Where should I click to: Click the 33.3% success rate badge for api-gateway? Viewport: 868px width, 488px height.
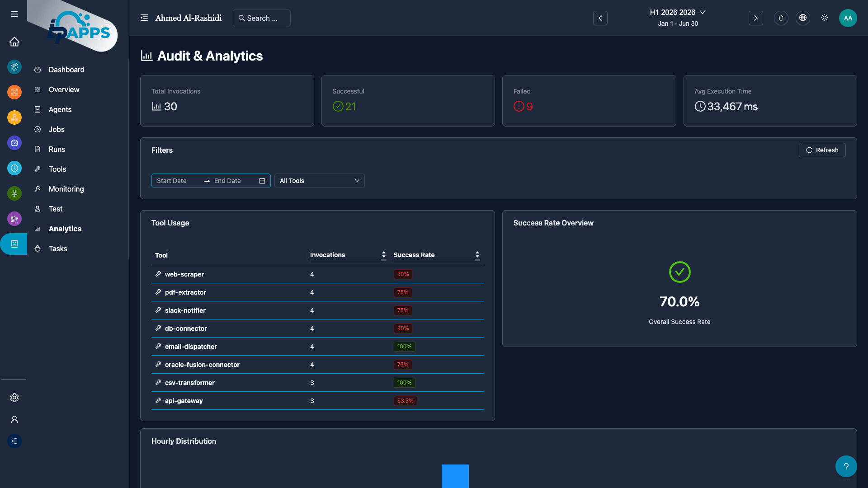pyautogui.click(x=405, y=400)
